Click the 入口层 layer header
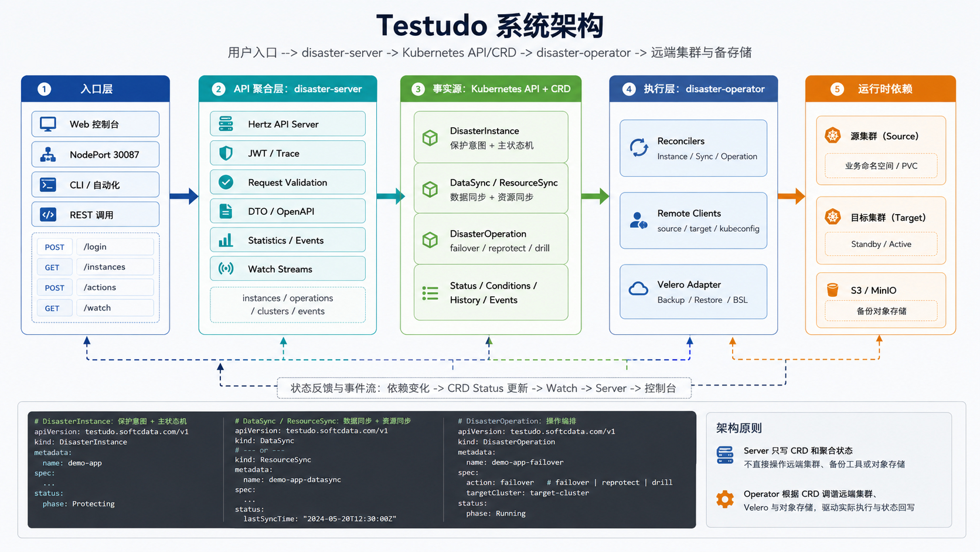 coord(96,89)
